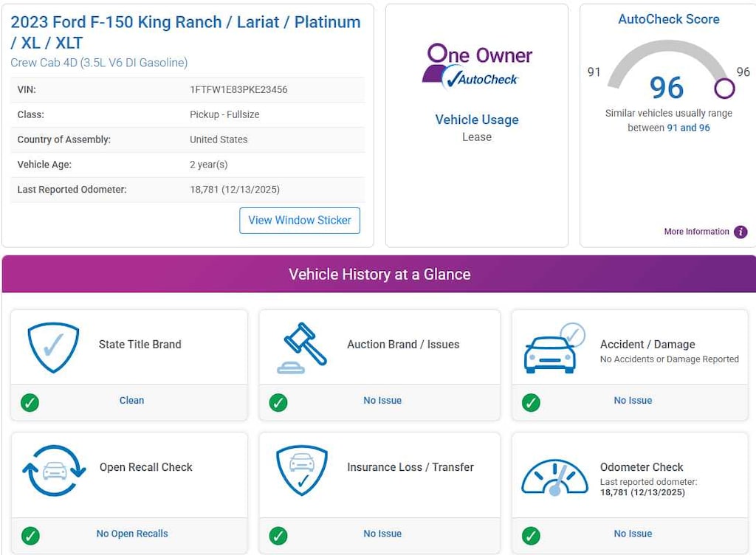Click the State Title Brand shield icon

tap(53, 347)
